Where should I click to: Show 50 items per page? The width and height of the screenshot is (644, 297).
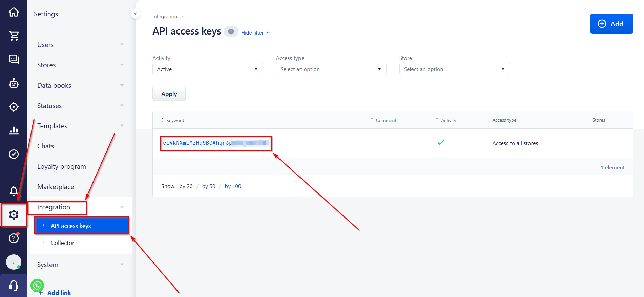209,186
